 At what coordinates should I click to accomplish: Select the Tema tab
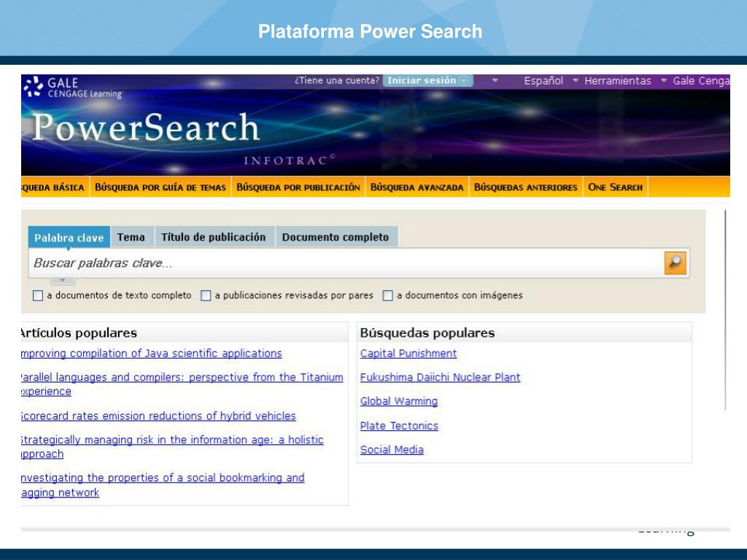point(131,237)
